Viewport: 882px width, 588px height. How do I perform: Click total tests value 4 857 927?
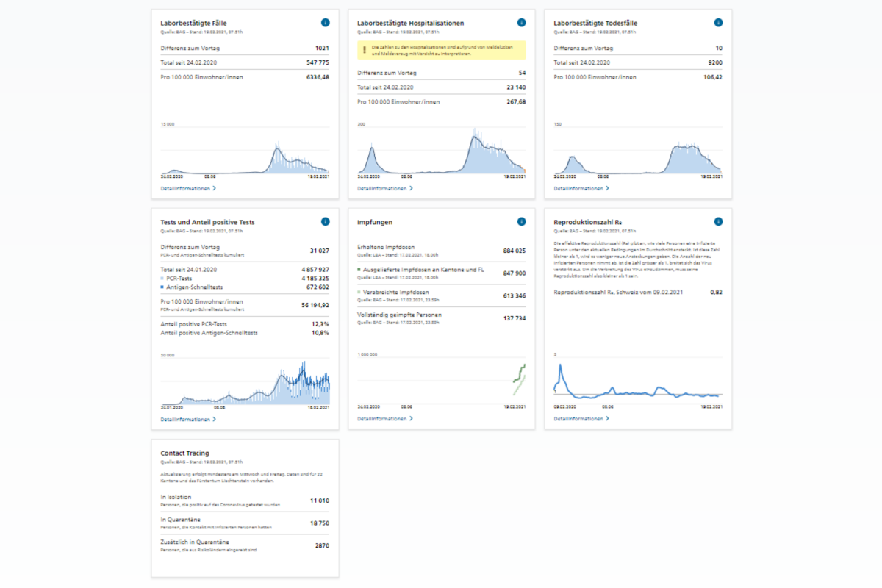point(314,270)
